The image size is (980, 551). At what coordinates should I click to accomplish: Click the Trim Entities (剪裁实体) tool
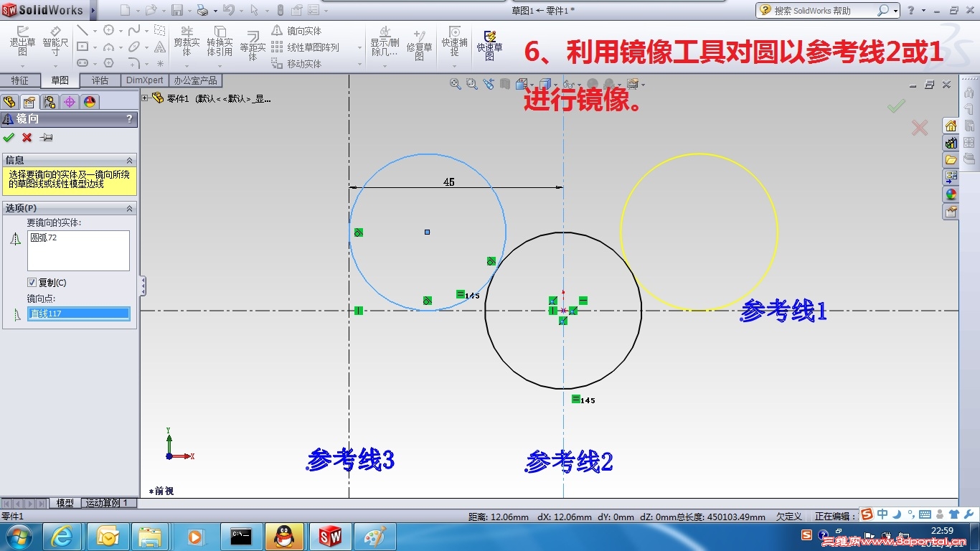pos(187,41)
